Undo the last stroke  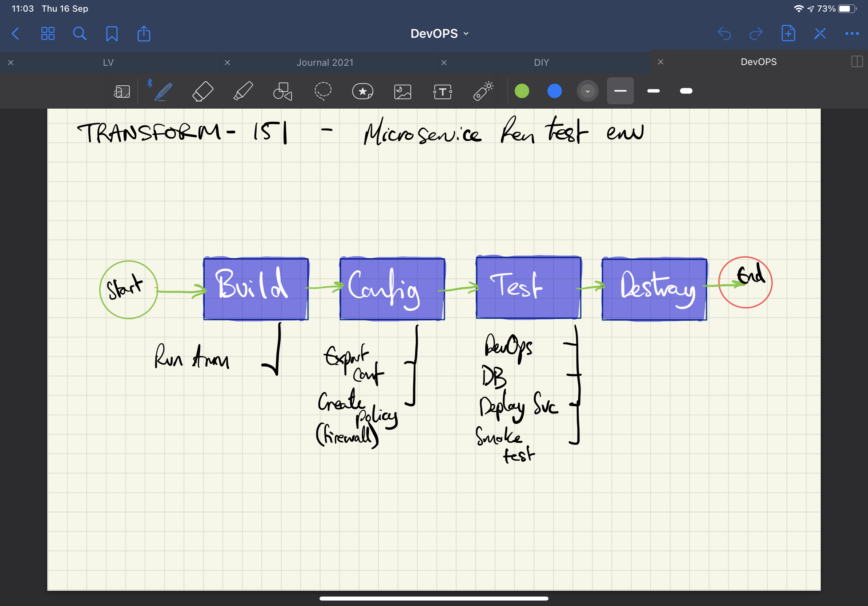point(724,34)
